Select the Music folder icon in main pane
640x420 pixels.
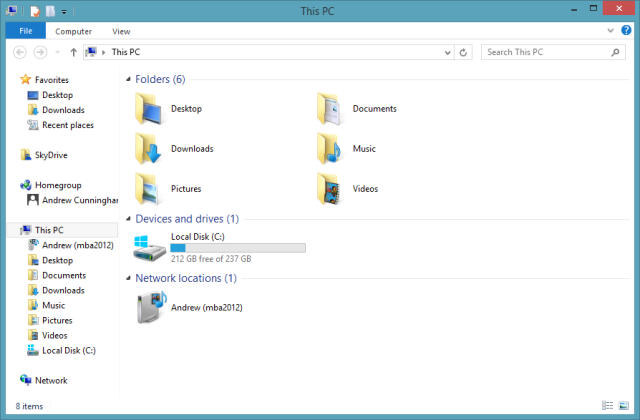pos(329,149)
